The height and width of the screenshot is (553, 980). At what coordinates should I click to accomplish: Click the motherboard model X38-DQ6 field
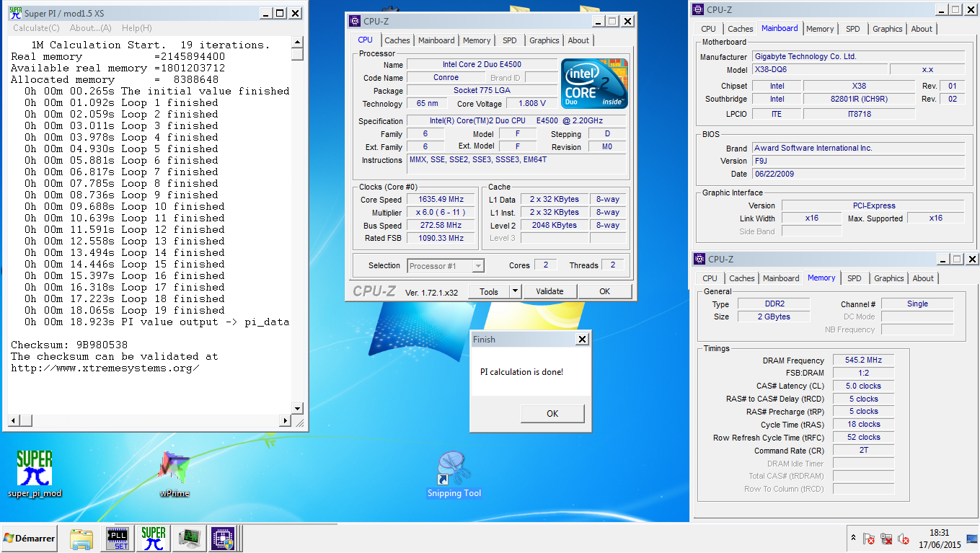(x=818, y=69)
